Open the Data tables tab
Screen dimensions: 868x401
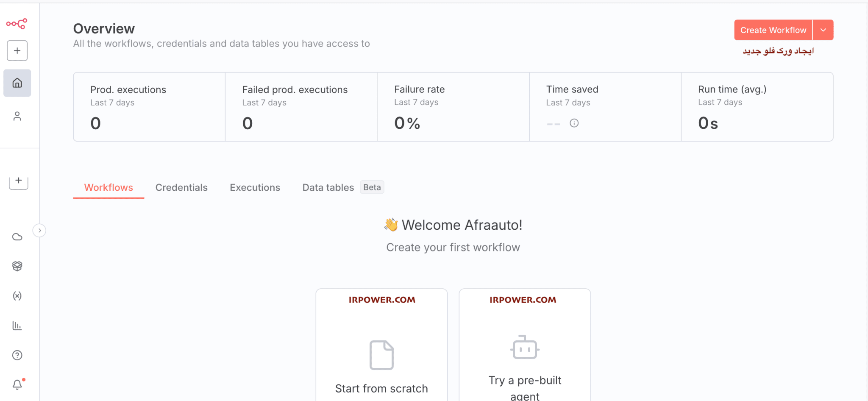pos(328,188)
